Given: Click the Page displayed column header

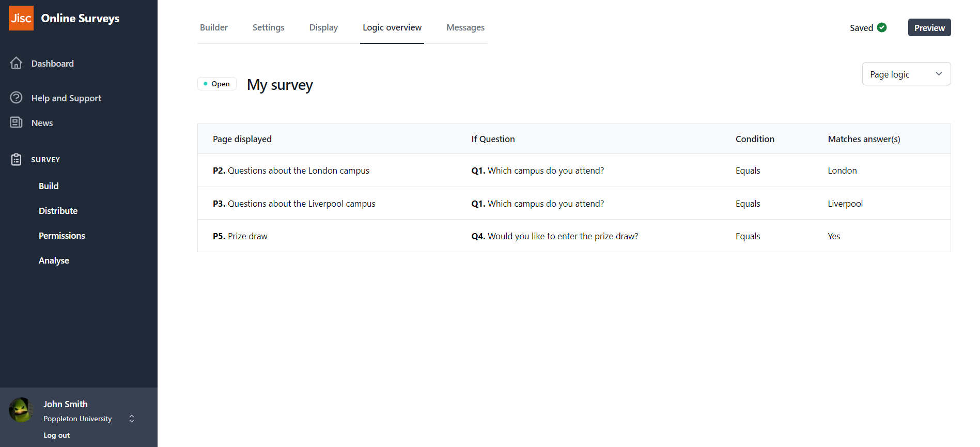Looking at the screenshot, I should [x=242, y=139].
